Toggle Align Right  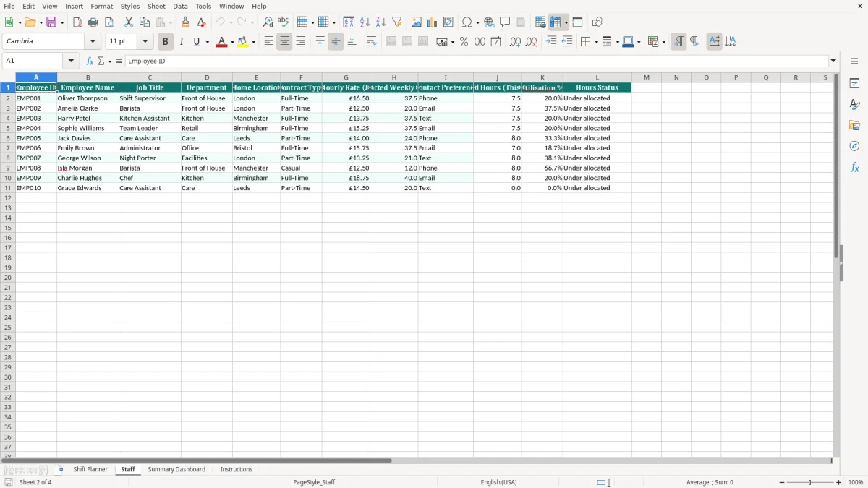coord(300,42)
